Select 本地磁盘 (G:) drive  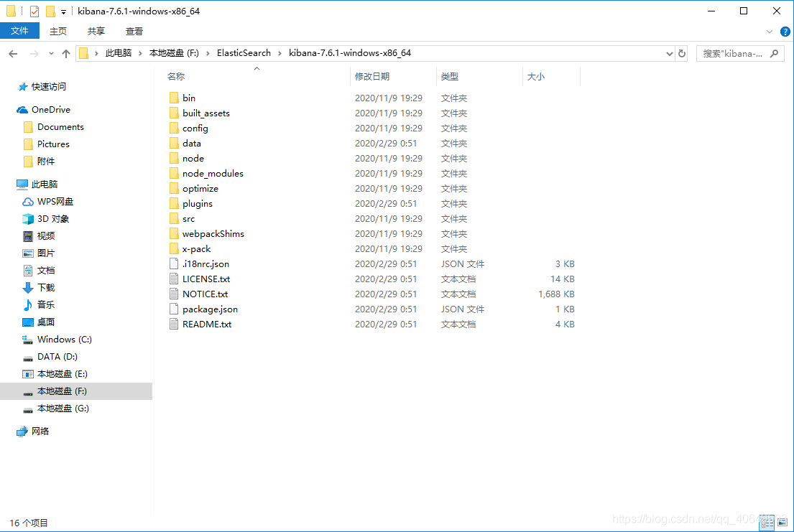[63, 409]
